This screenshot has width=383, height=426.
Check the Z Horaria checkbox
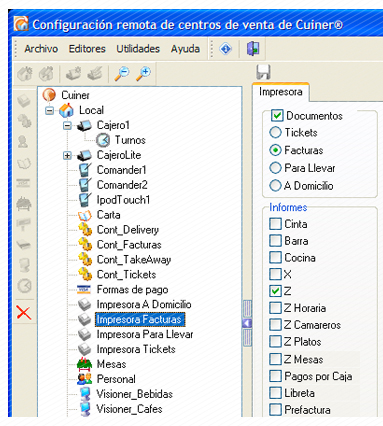(x=275, y=308)
